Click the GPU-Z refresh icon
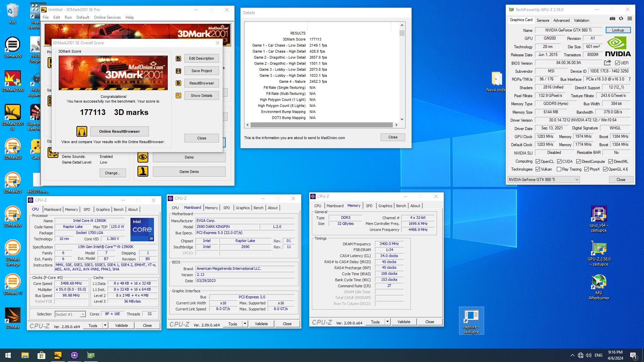The height and width of the screenshot is (362, 644). point(621,19)
